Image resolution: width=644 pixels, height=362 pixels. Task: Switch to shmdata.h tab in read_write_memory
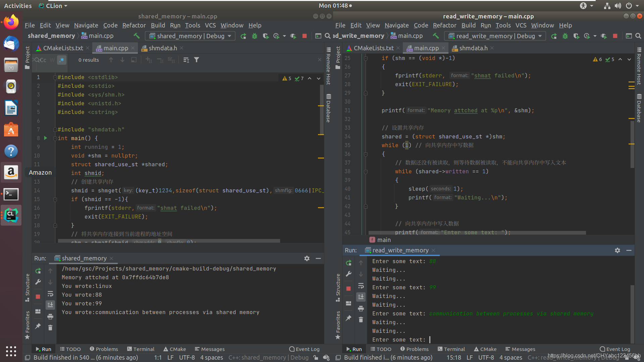(x=473, y=48)
